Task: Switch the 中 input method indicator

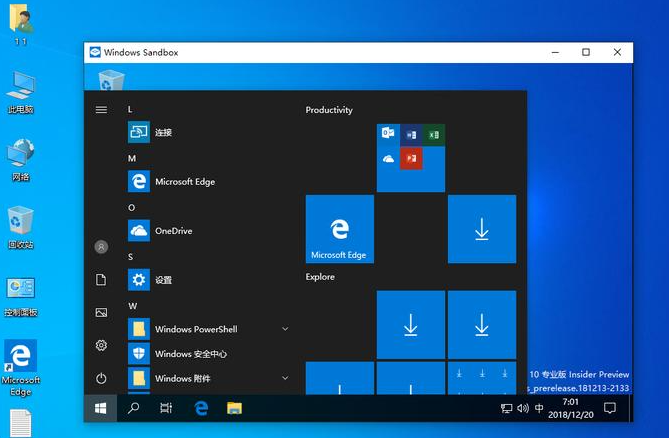Action: [539, 408]
